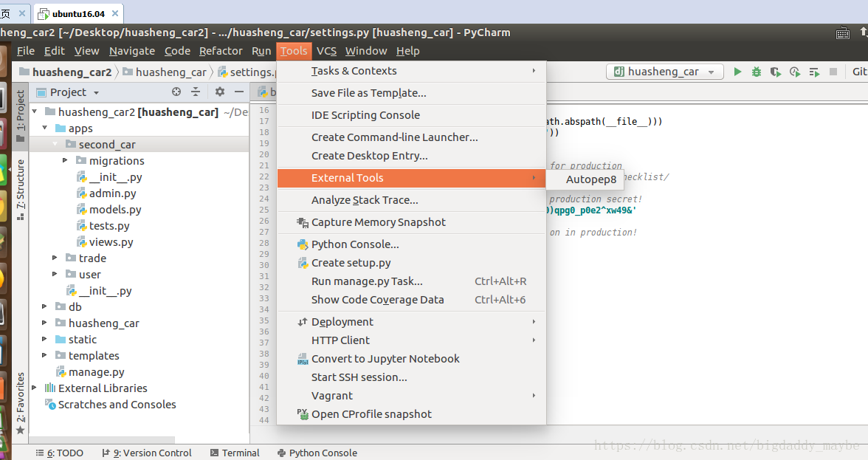Open the keyboard icon in title bar

click(x=843, y=33)
